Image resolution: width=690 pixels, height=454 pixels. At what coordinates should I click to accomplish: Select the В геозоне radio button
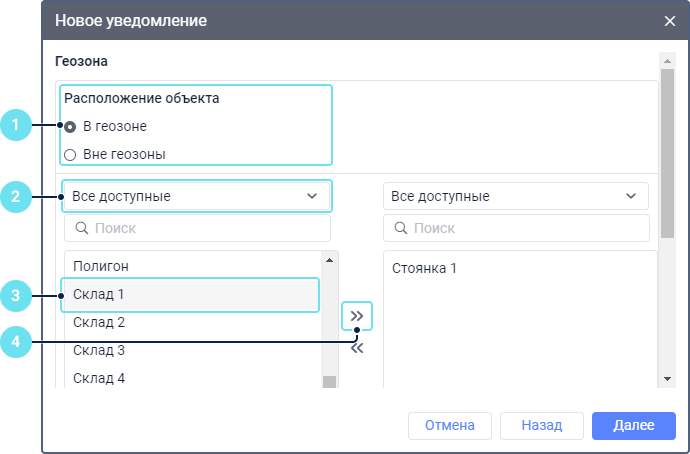(70, 127)
